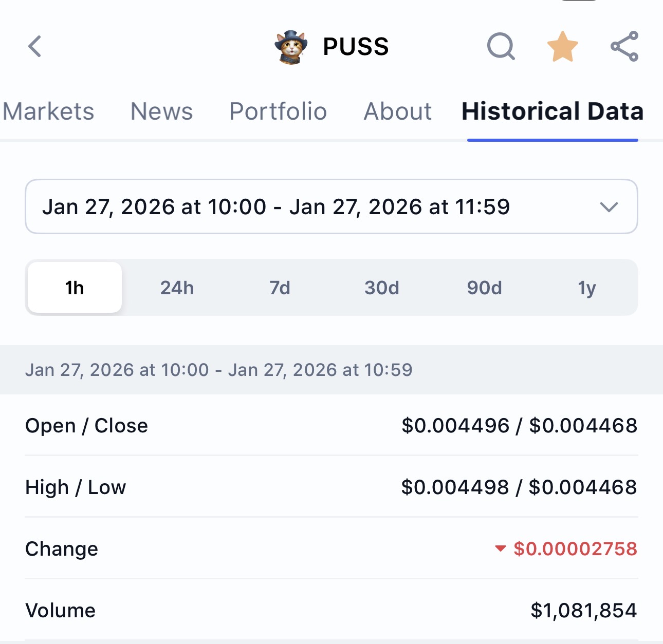
Task: Set interval to 90d
Action: [484, 288]
